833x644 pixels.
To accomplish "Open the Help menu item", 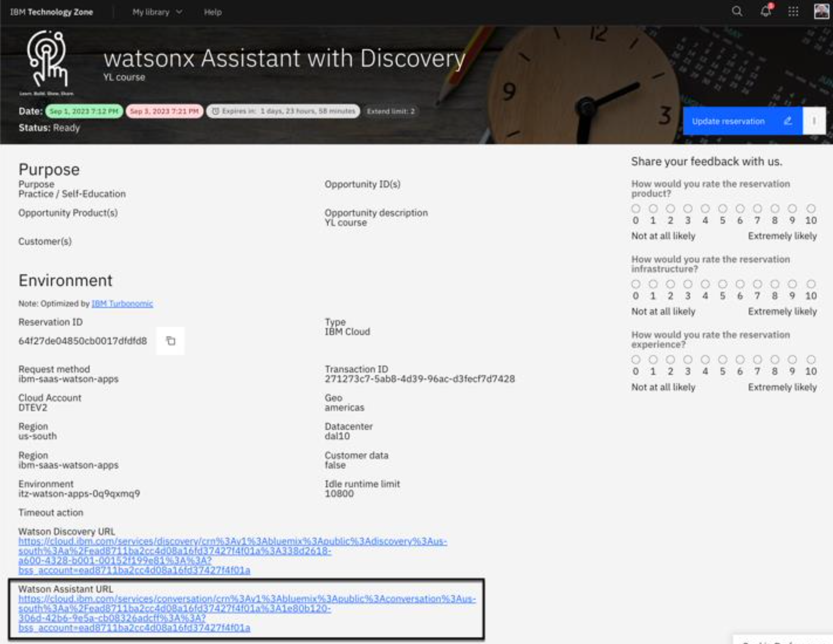I will [212, 12].
